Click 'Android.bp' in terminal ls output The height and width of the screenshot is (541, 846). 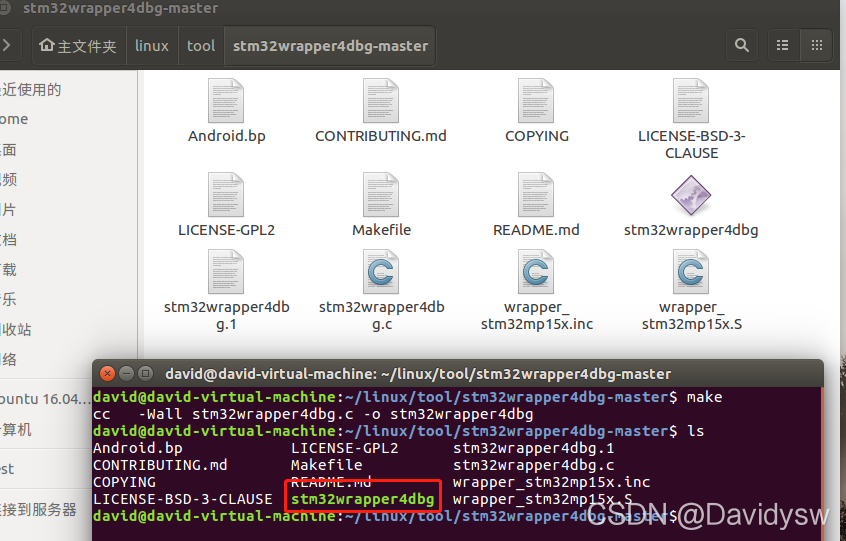tap(138, 448)
